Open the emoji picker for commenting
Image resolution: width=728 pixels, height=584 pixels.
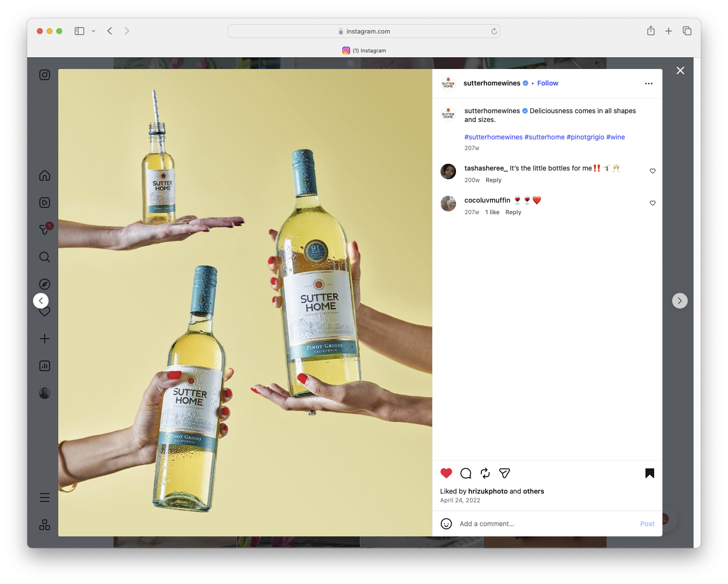pos(446,524)
